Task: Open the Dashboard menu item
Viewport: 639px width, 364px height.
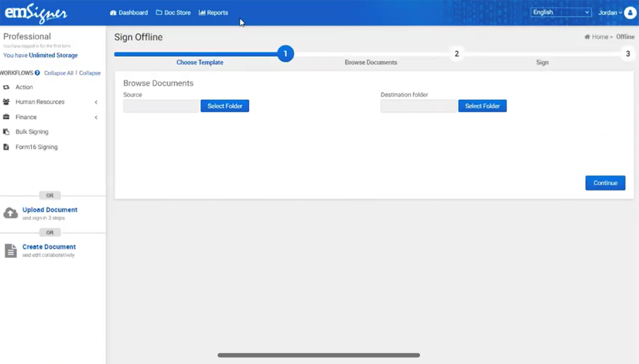Action: click(128, 13)
